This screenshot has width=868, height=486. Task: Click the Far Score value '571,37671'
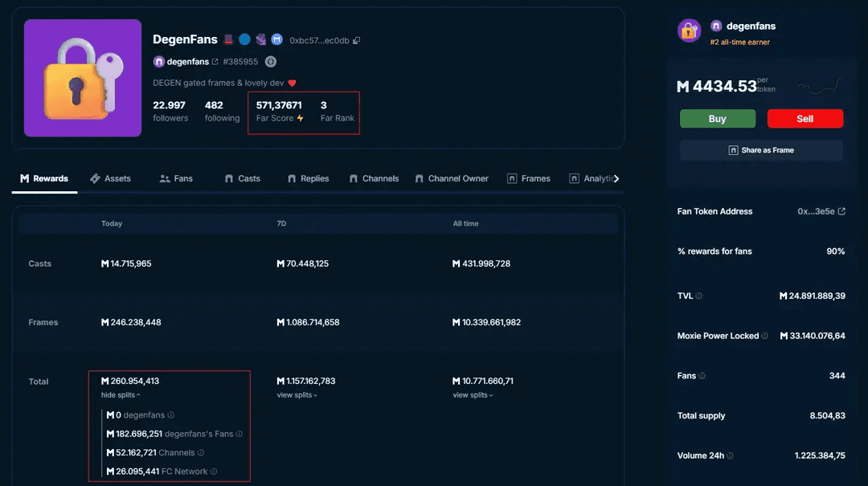click(279, 105)
